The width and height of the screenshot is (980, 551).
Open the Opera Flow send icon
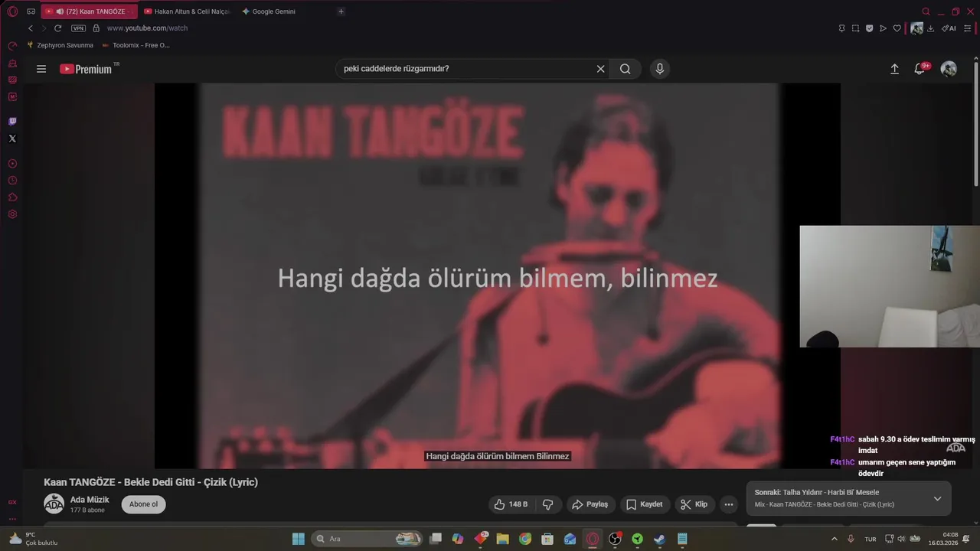pyautogui.click(x=883, y=28)
